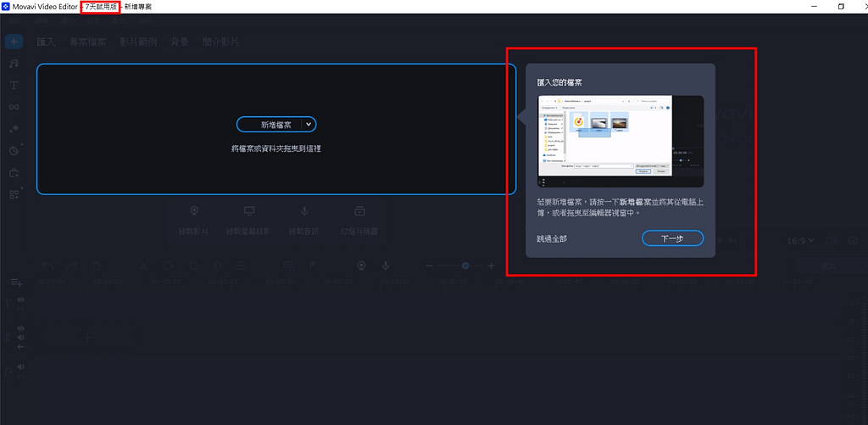Screen dimensions: 868x425
Task: Toggle audio track link icon
Action: [x=21, y=376]
